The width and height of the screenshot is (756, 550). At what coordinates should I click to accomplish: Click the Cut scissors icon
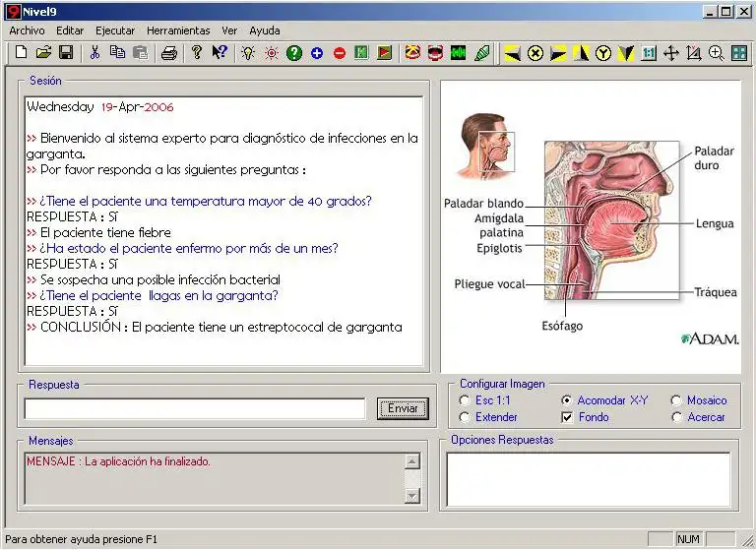(x=94, y=52)
